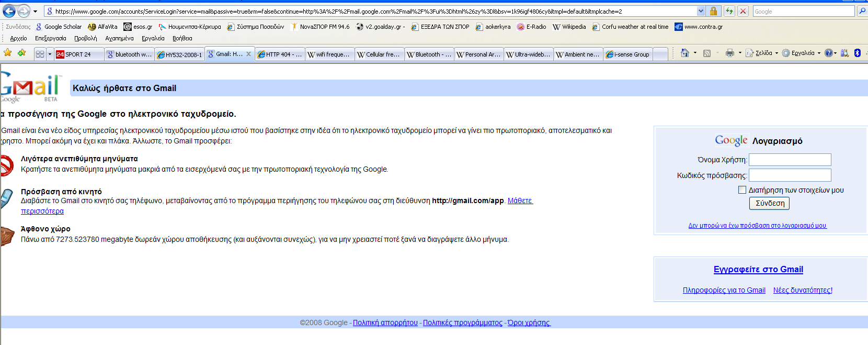Open the recent pages dropdown beside Forward

35,12
